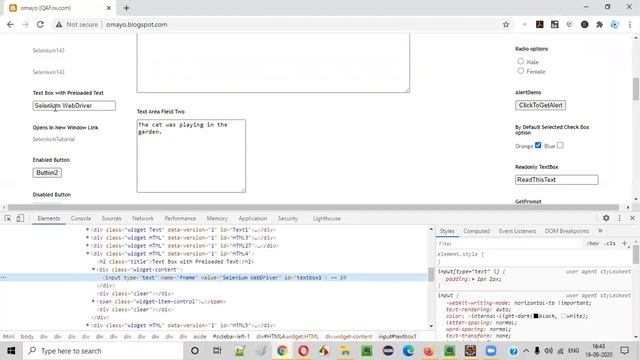The height and width of the screenshot is (360, 640).
Task: Open a new browser tab
Action: [126, 8]
